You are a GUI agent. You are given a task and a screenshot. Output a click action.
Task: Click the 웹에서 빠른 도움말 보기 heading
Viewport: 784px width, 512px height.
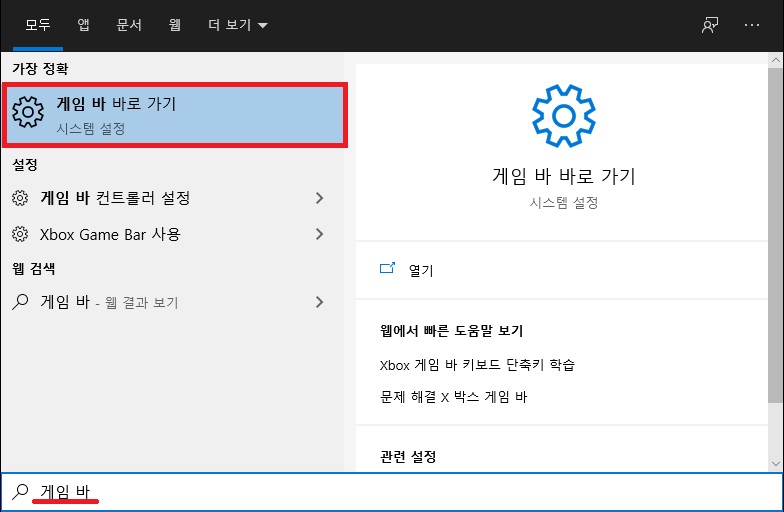[x=452, y=330]
